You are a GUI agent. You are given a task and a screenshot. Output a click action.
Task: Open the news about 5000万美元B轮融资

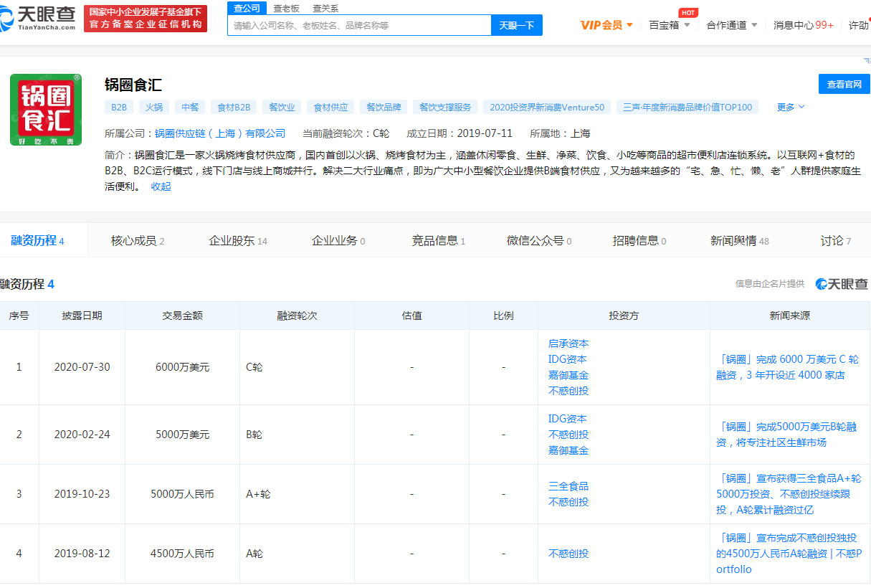(x=786, y=435)
